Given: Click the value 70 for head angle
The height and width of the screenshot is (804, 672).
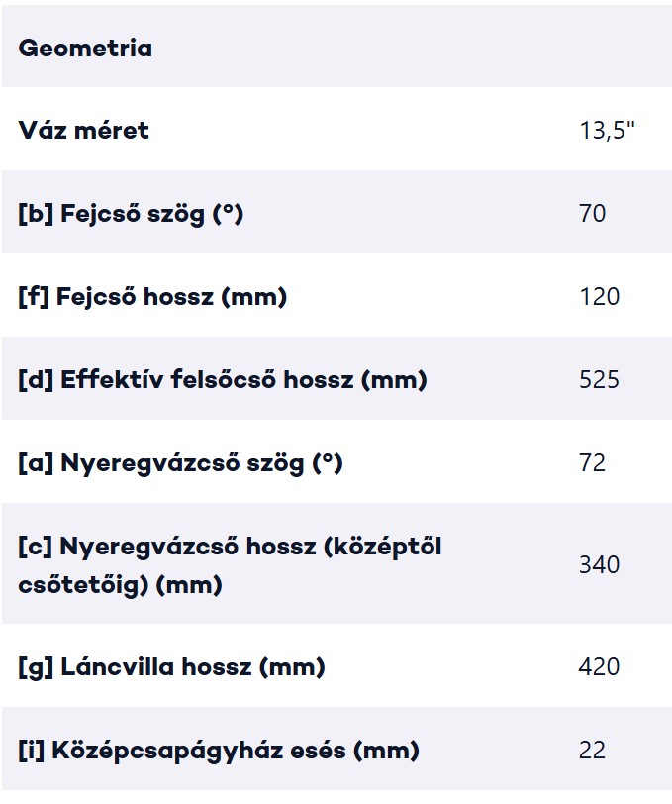Looking at the screenshot, I should point(592,213).
